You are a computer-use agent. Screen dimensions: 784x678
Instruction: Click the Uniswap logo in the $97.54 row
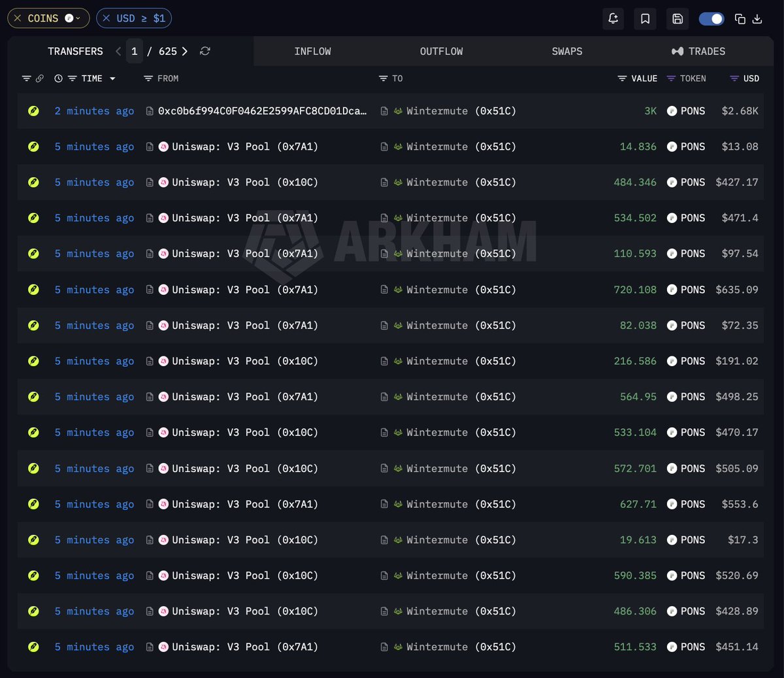click(x=163, y=254)
